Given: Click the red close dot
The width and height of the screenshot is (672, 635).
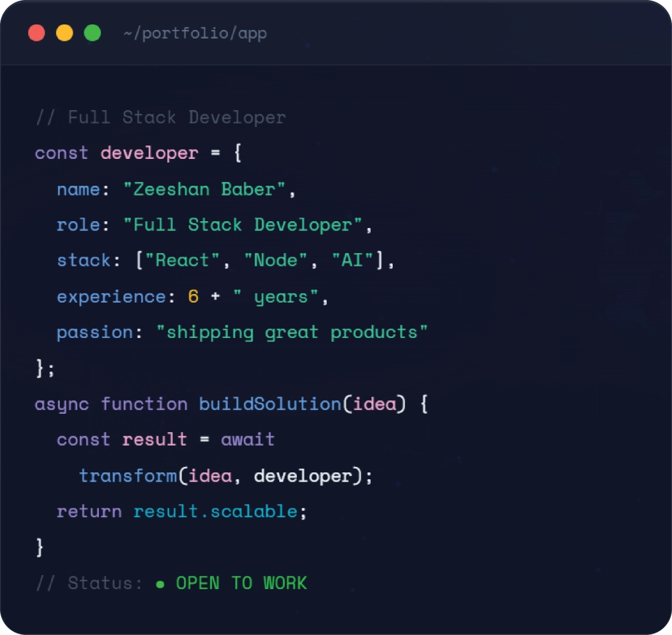Looking at the screenshot, I should [x=37, y=33].
